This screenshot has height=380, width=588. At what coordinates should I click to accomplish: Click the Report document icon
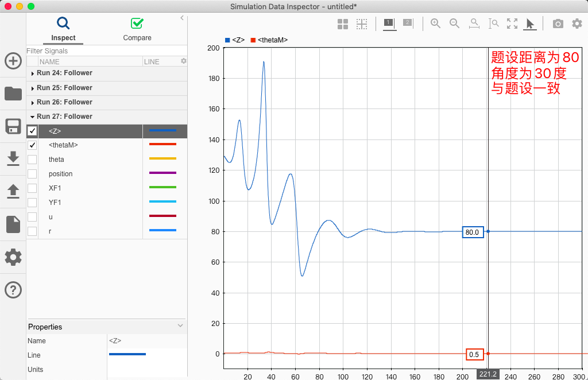point(13,224)
